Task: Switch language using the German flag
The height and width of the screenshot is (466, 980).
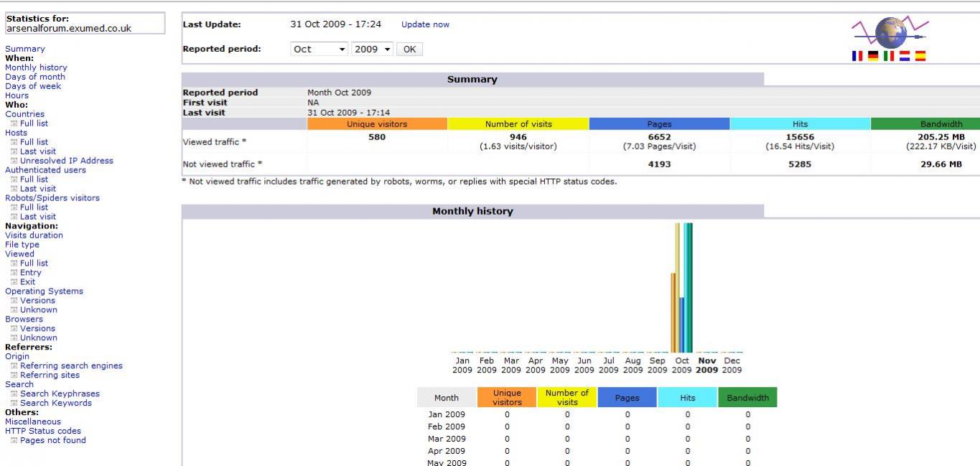Action: pos(873,56)
